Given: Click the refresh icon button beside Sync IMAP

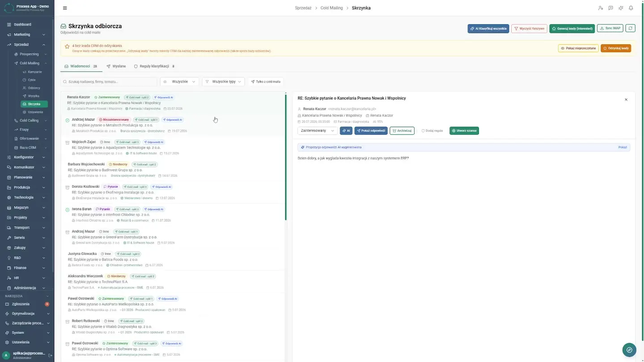Looking at the screenshot, I should (630, 28).
